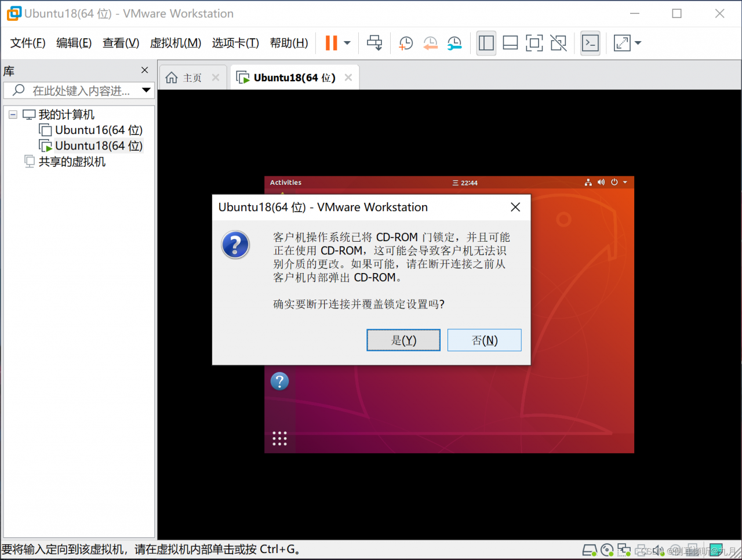Open the 选项卡(T) menu
Viewport: 742px width, 560px height.
point(235,43)
